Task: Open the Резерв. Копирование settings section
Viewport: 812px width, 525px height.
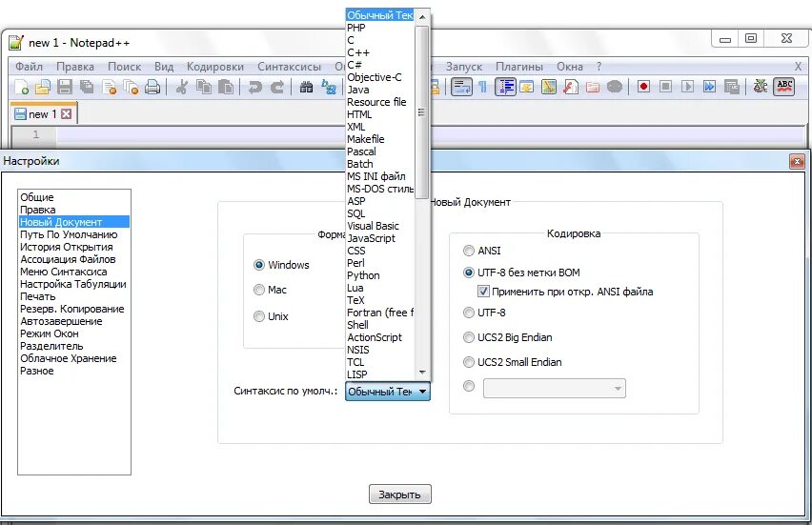Action: point(72,309)
